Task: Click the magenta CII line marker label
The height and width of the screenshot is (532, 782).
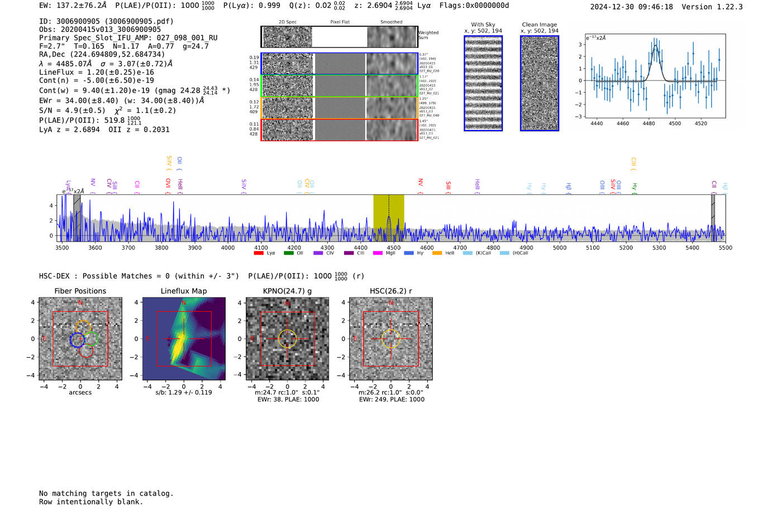Action: click(x=137, y=186)
